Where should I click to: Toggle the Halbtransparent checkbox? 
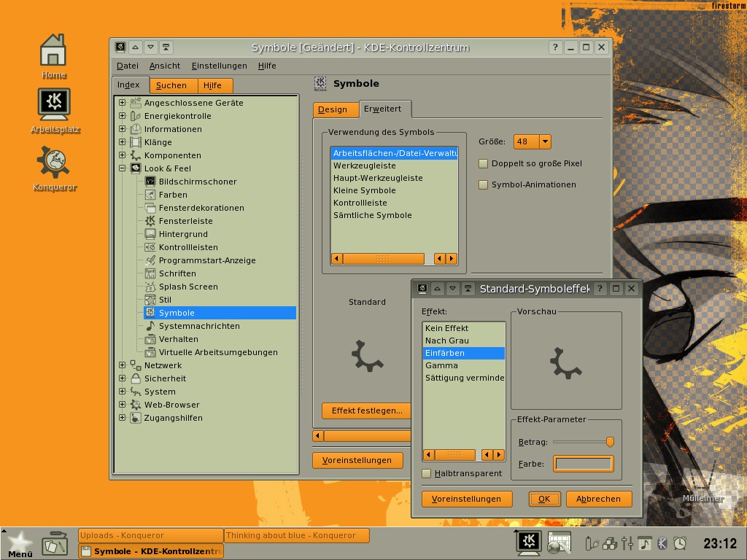click(426, 473)
